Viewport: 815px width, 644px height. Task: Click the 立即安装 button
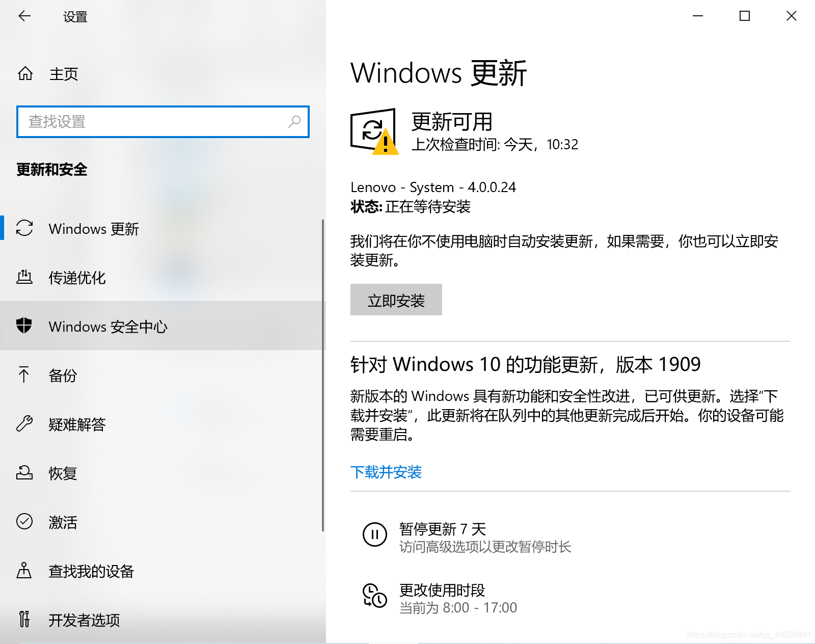(396, 300)
